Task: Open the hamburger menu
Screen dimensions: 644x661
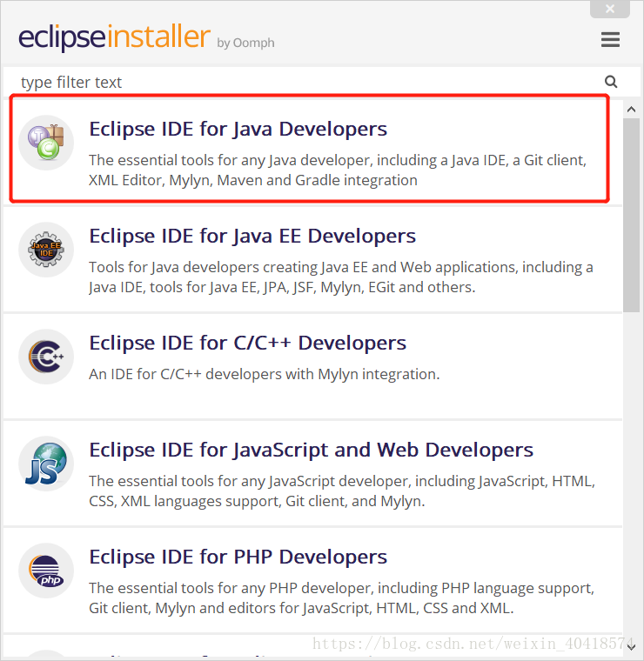Action: pos(610,40)
